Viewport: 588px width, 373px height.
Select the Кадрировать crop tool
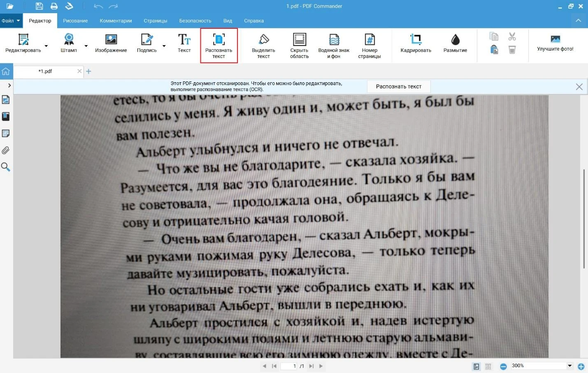(416, 43)
